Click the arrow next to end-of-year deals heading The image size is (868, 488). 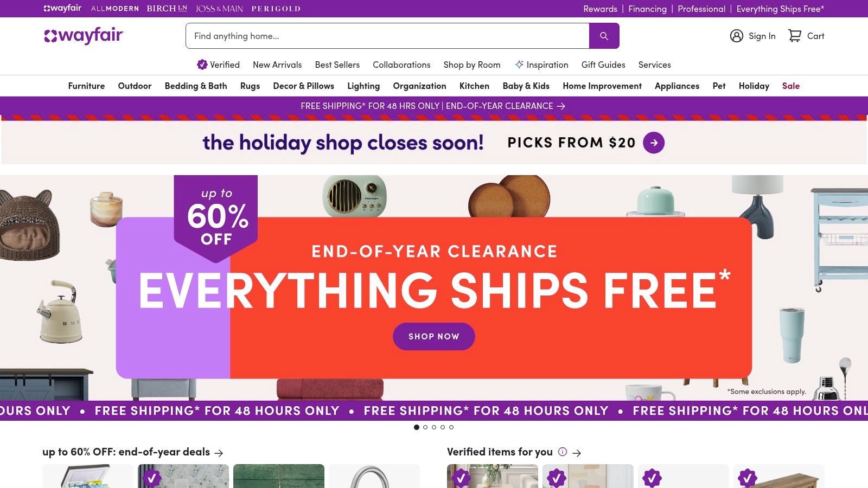[x=219, y=452]
